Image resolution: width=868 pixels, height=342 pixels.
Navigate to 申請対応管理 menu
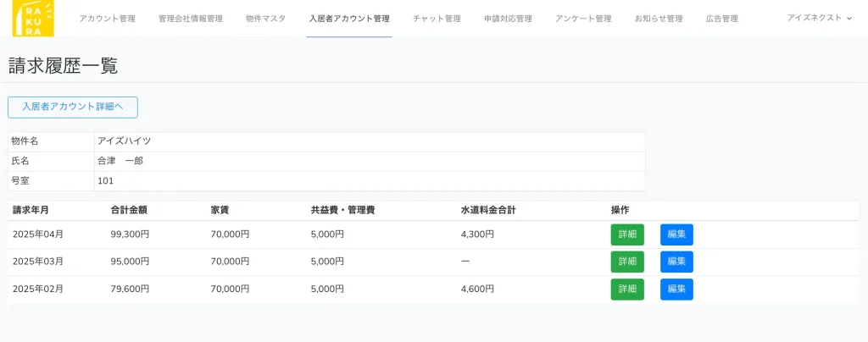508,19
